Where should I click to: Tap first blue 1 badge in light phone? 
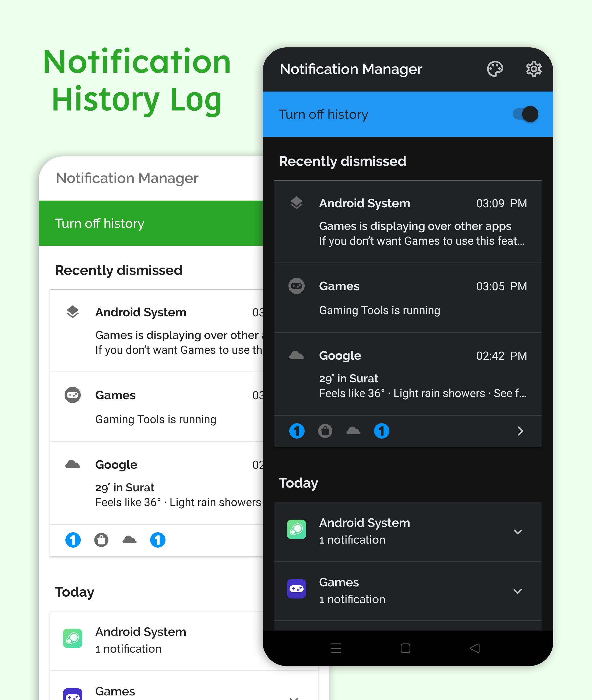[x=73, y=540]
